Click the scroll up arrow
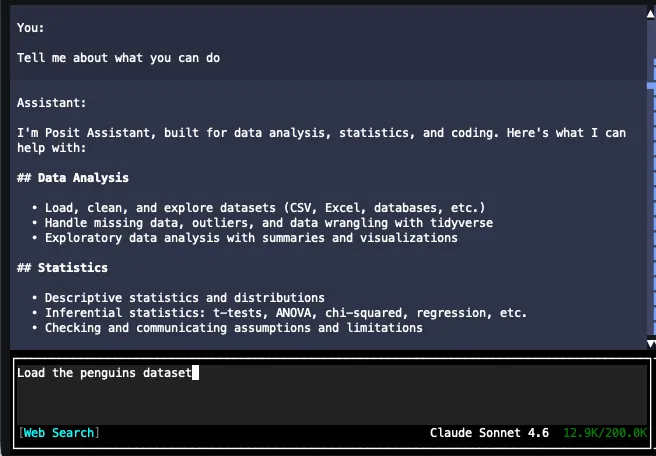This screenshot has width=656, height=456. point(650,11)
